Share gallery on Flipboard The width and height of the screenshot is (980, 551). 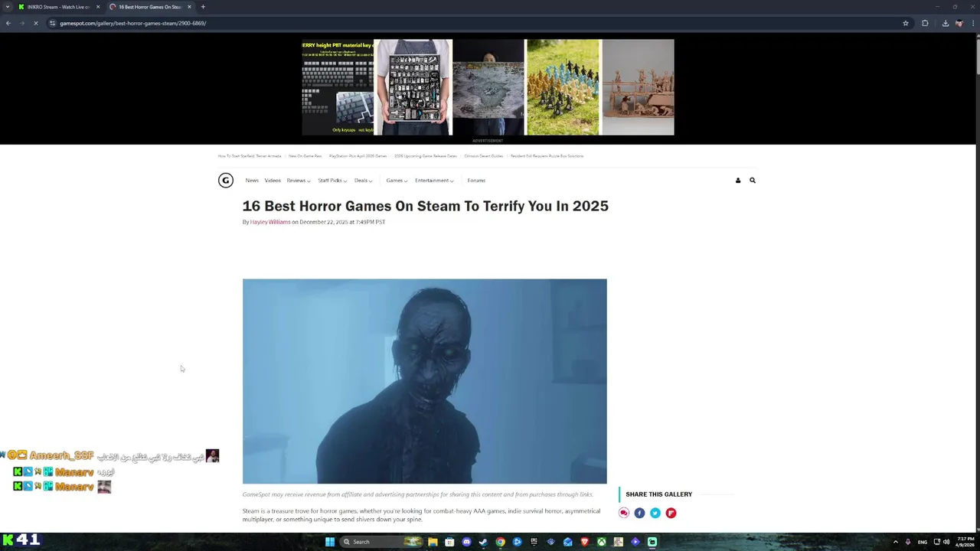(x=671, y=513)
